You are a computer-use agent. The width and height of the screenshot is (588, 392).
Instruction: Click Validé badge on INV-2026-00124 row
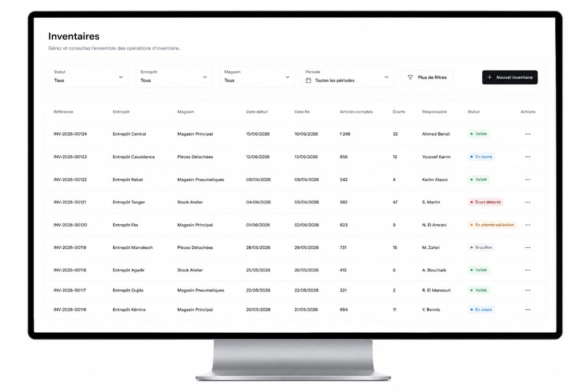pyautogui.click(x=478, y=134)
